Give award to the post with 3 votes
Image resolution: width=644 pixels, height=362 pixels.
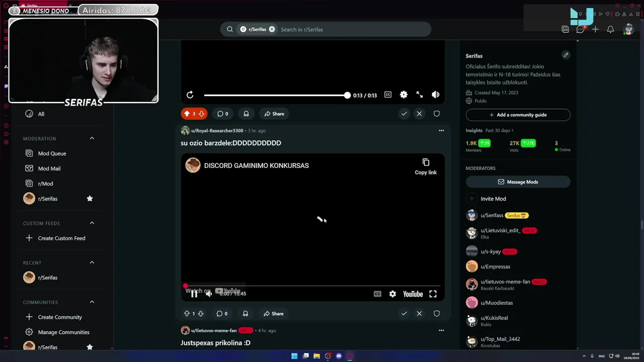pyautogui.click(x=246, y=114)
